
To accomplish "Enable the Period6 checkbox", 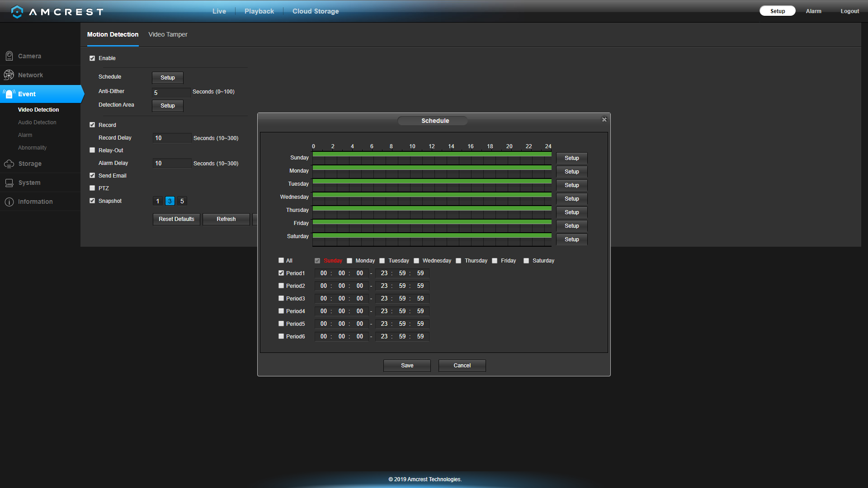I will click(281, 336).
